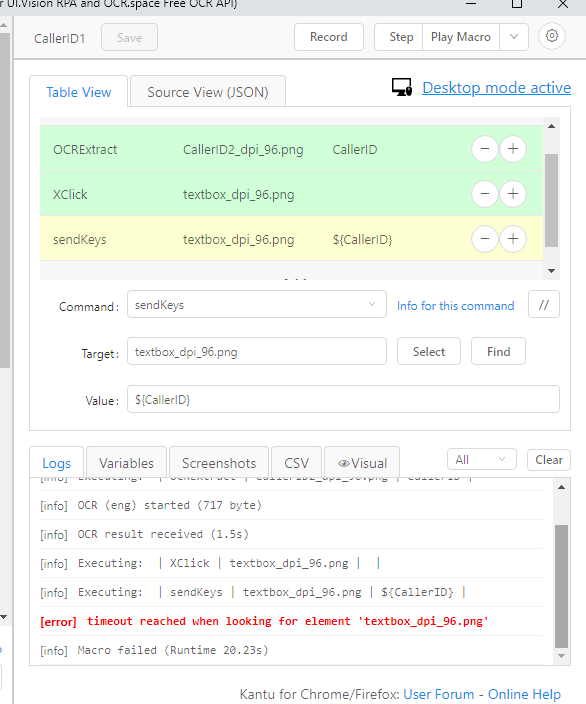This screenshot has width=586, height=704.
Task: Click the log panel scrollbar thumb
Action: 561,586
